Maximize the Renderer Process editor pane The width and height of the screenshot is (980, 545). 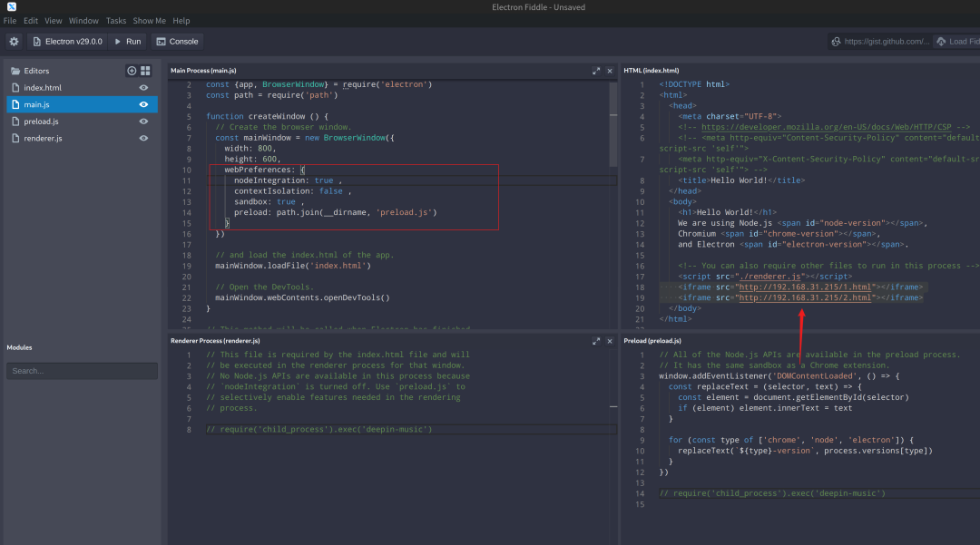[596, 342]
